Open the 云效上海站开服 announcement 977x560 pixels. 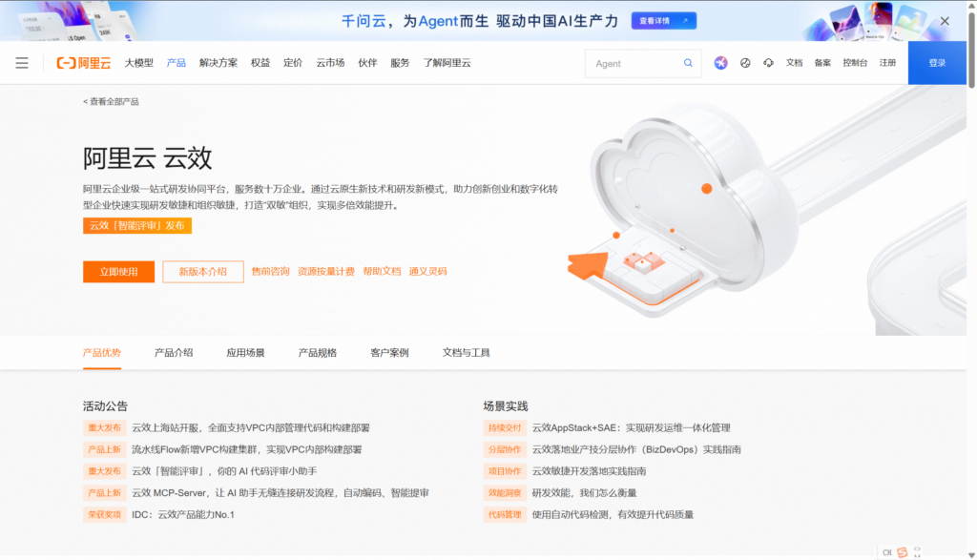coord(251,428)
